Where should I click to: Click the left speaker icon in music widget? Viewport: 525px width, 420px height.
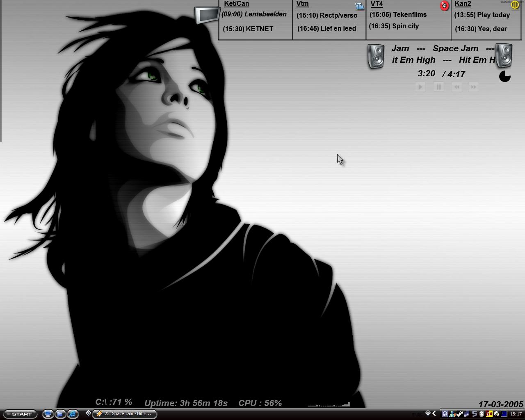[376, 56]
